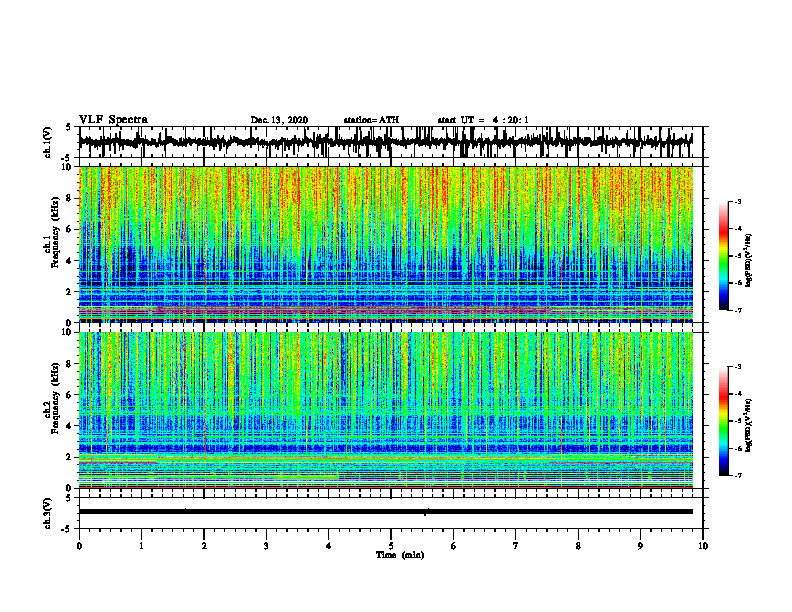Click the ch.2 spectrogram color bar

(x=723, y=421)
